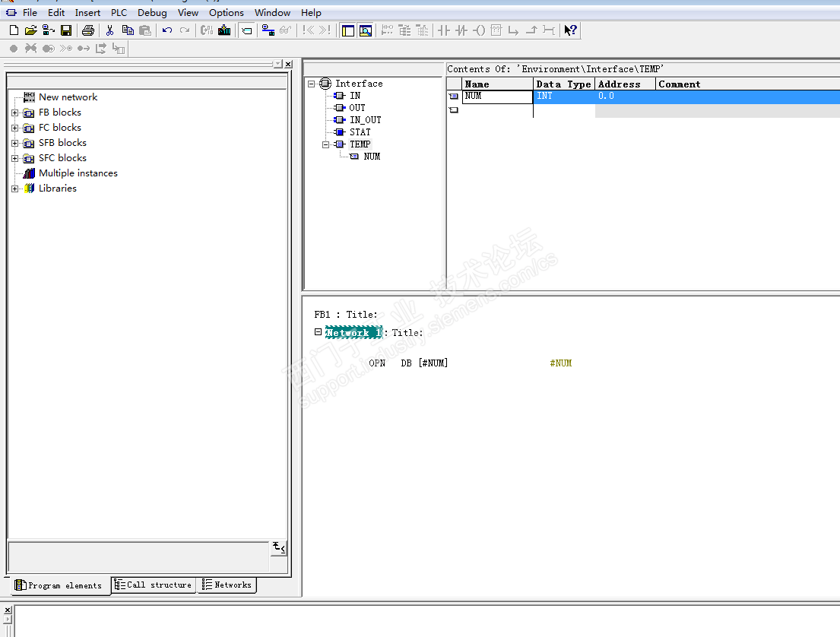The height and width of the screenshot is (637, 840).
Task: Click the NUM name cell in table
Action: [497, 97]
